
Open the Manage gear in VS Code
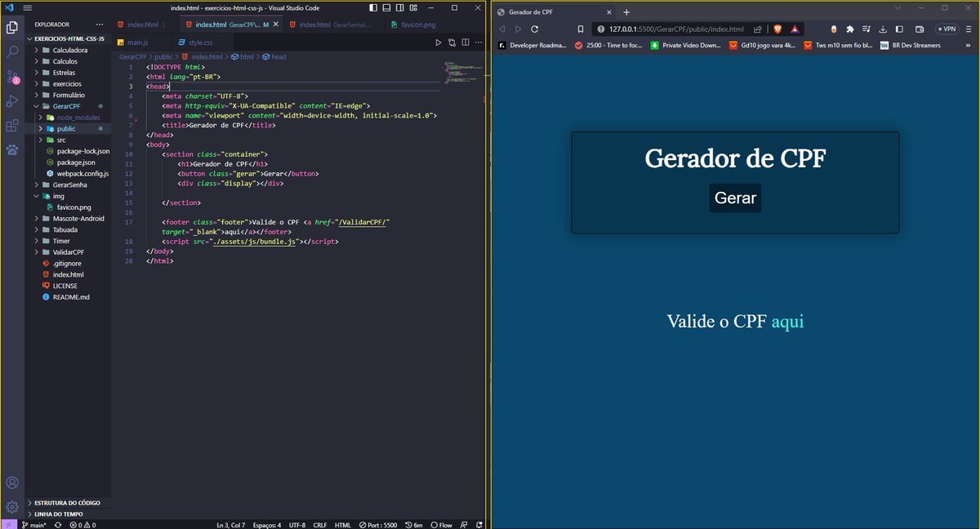[12, 507]
